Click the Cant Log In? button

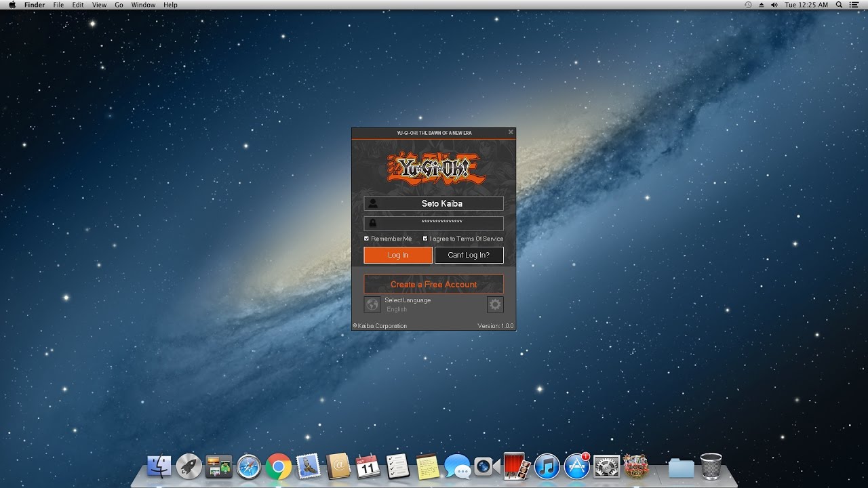(x=469, y=255)
